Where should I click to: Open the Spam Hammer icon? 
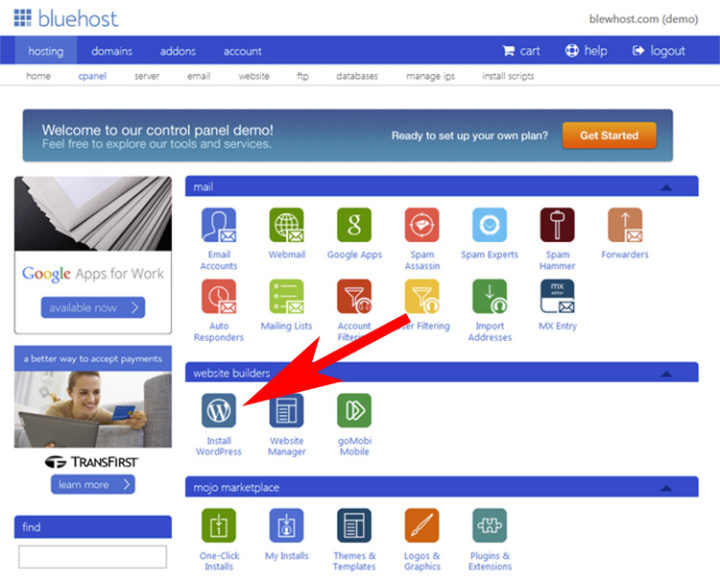coord(557,226)
